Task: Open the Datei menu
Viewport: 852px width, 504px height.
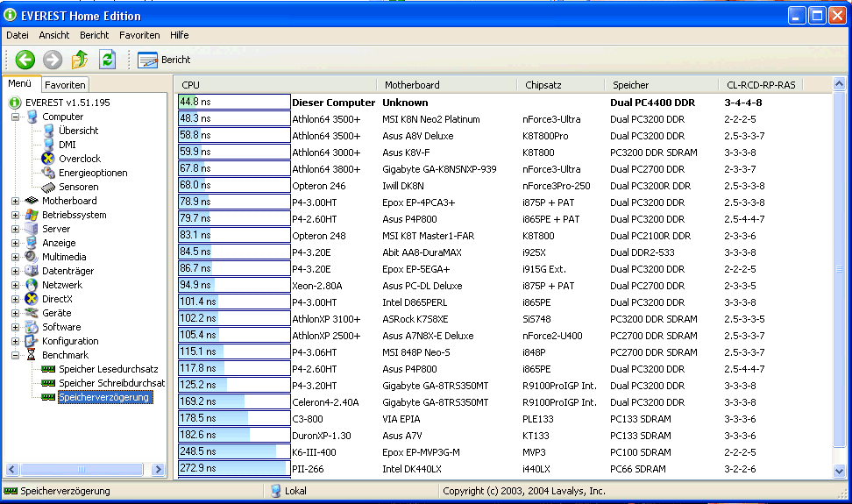Action: (x=18, y=35)
